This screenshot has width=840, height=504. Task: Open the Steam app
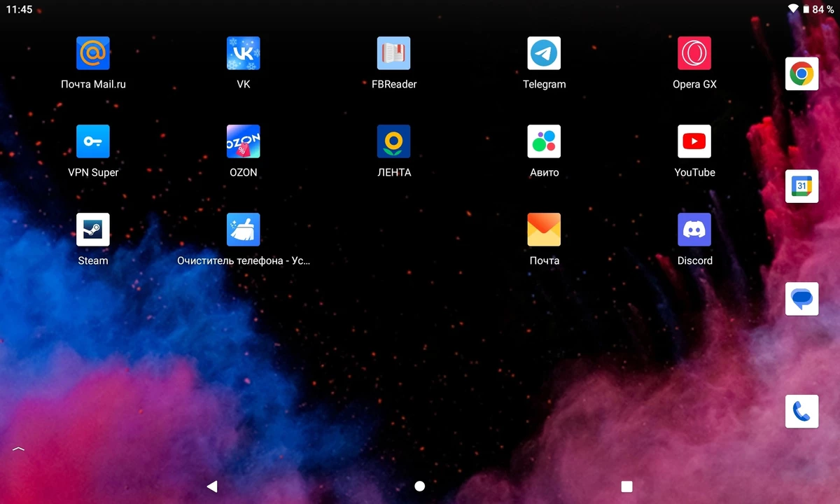pyautogui.click(x=93, y=230)
